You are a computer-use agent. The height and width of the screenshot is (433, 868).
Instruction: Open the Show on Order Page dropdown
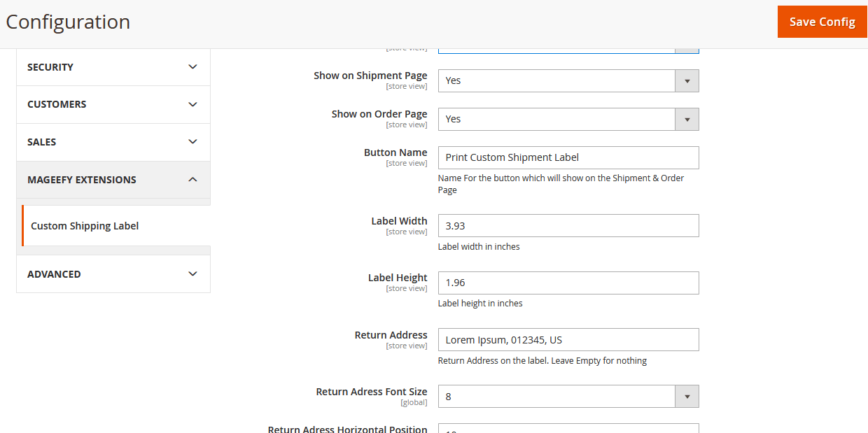pyautogui.click(x=568, y=119)
